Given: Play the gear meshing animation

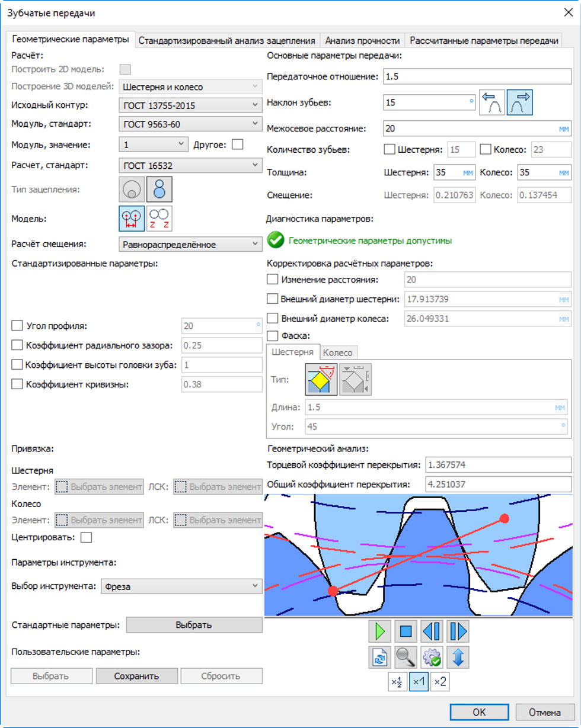Looking at the screenshot, I should pos(379,631).
